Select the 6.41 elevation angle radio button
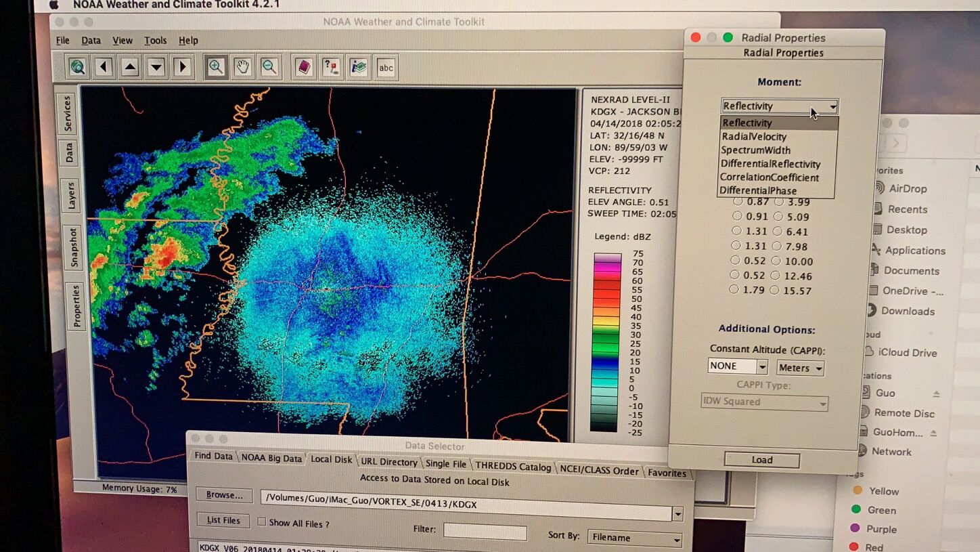This screenshot has width=980, height=552. [x=778, y=232]
